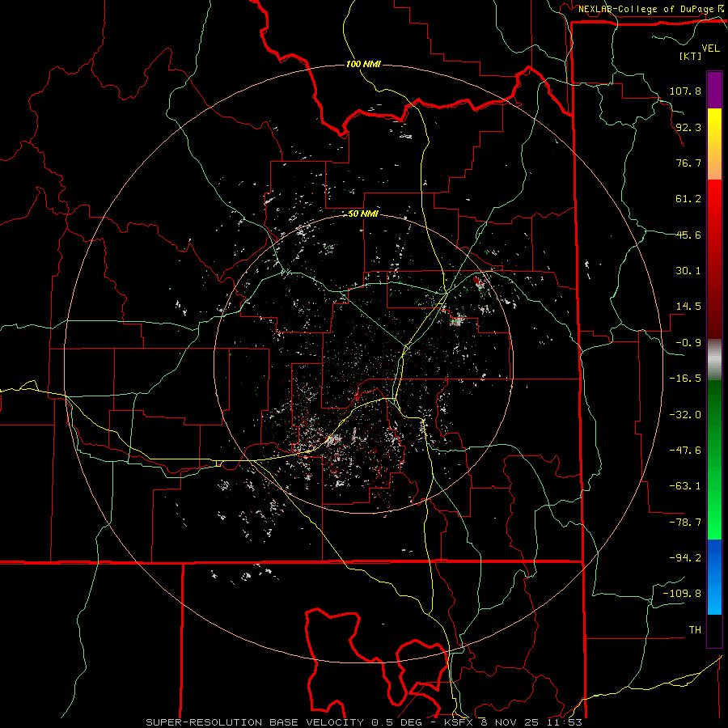Click the Super-Resolution Base Velocity caption

pos(364,722)
